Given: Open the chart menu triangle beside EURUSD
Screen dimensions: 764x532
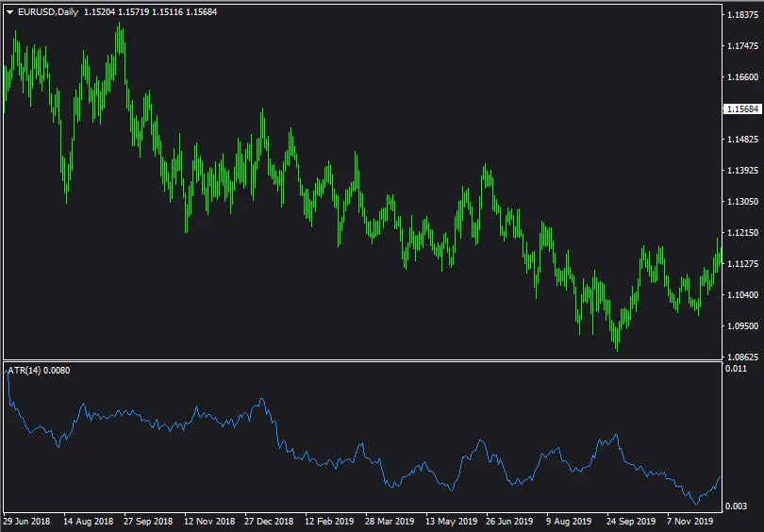Looking at the screenshot, I should [x=9, y=12].
